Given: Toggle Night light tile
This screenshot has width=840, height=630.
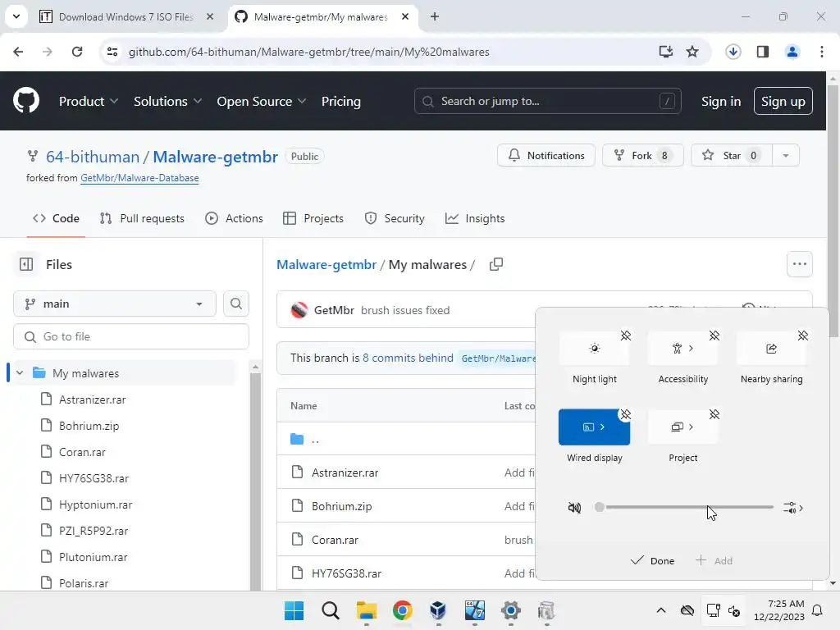Looking at the screenshot, I should coord(594,348).
